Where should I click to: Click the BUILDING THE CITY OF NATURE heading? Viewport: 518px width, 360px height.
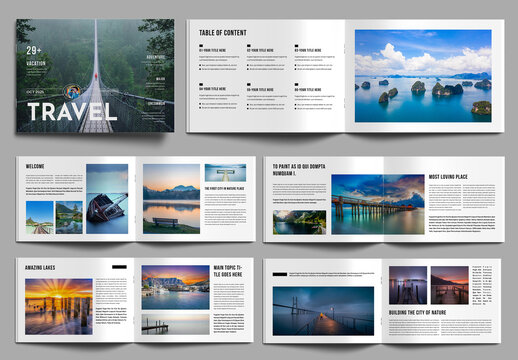point(417,313)
